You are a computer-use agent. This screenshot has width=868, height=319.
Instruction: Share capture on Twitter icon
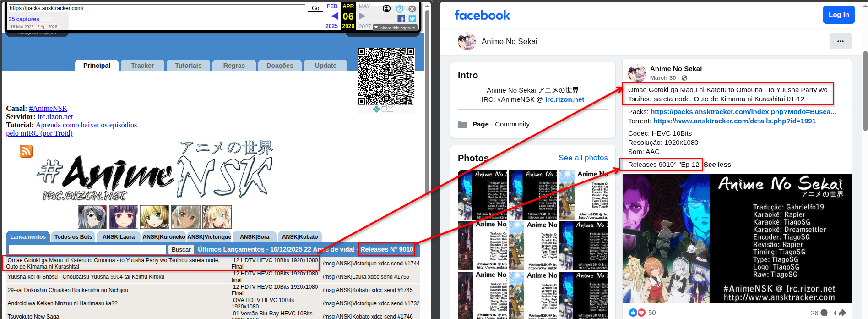(x=412, y=19)
